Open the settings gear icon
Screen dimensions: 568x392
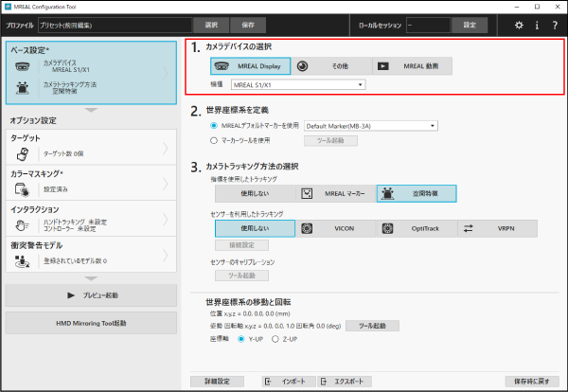tap(519, 25)
